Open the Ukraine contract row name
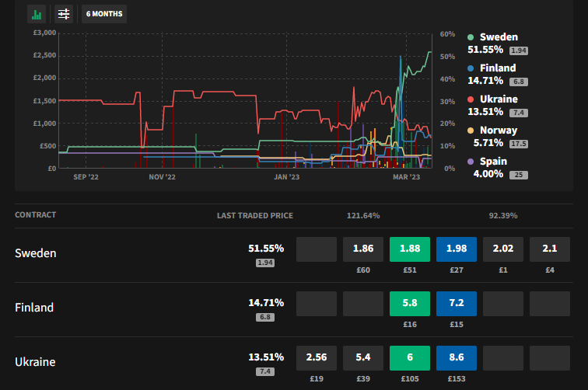Image resolution: width=588 pixels, height=390 pixels. tap(35, 362)
